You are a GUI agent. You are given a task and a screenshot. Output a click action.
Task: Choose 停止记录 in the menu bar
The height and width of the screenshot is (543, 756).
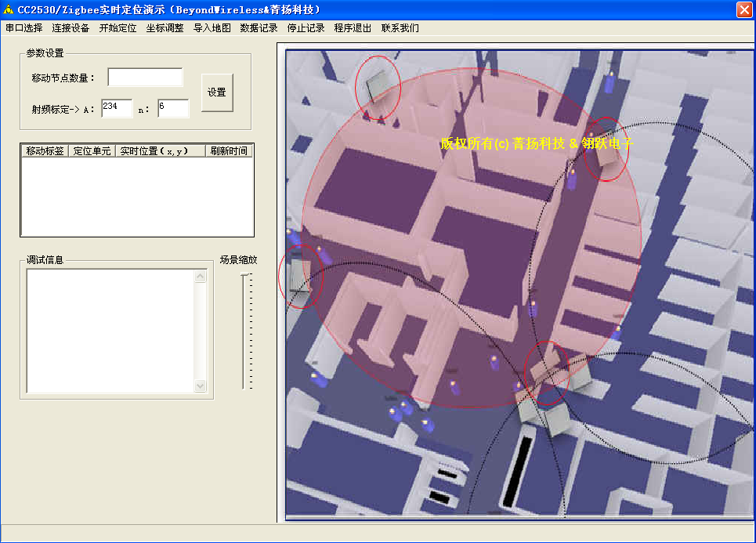(x=306, y=28)
